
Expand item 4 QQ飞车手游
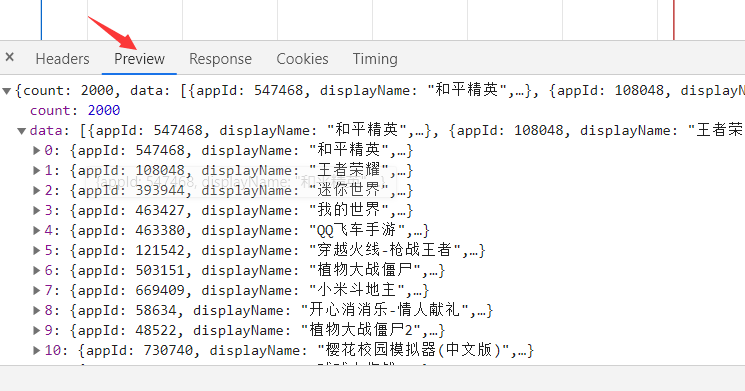pos(36,230)
